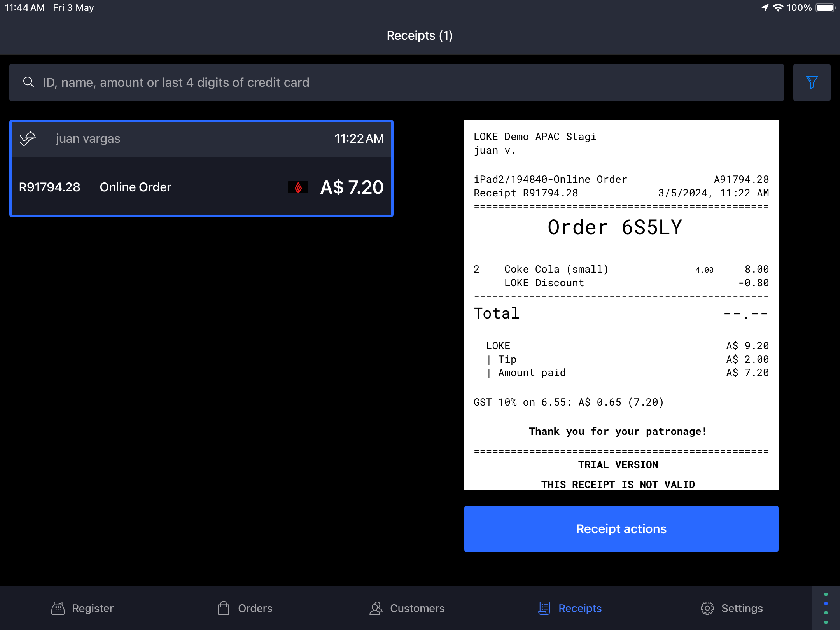
Task: Switch to the Customers tab
Action: click(x=407, y=608)
